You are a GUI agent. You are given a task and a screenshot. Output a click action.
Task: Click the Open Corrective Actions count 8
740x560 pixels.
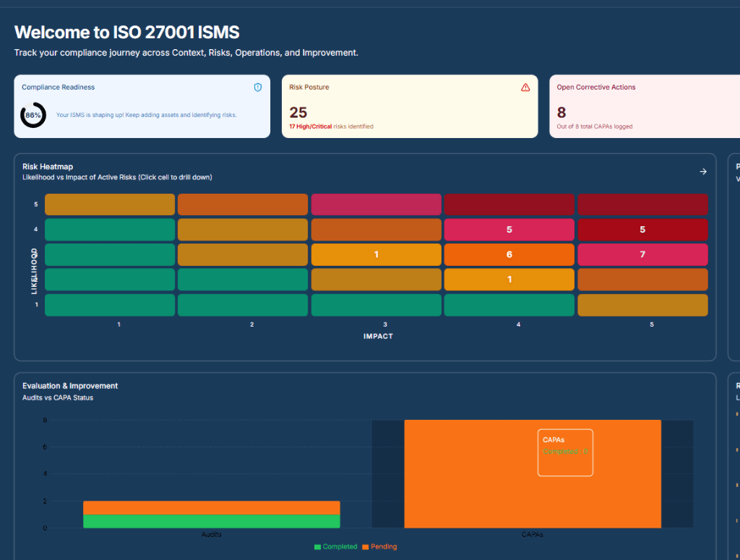561,113
